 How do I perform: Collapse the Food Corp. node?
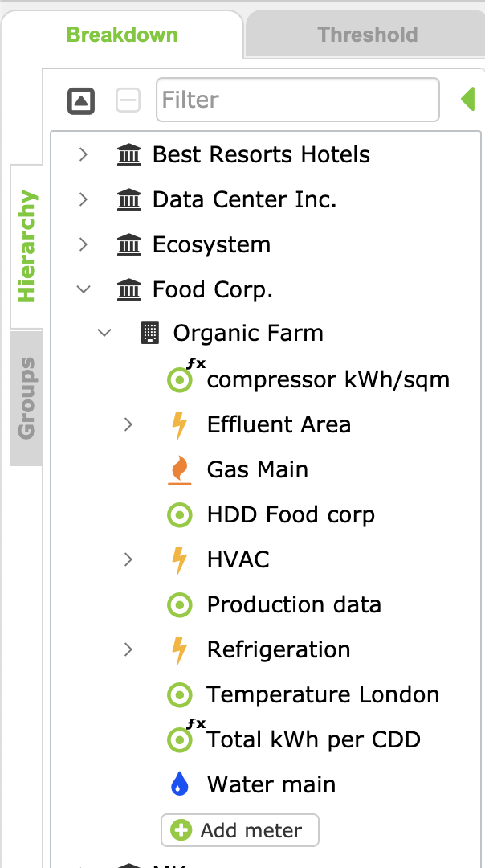coord(84,289)
